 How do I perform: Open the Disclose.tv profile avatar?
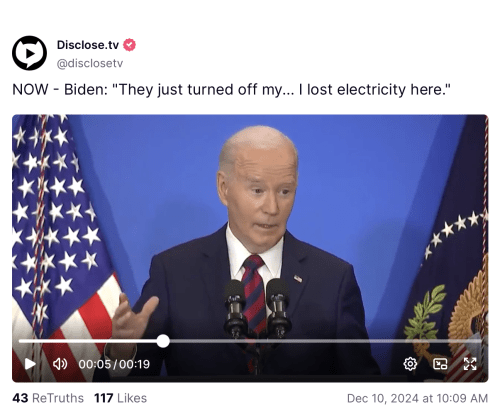[29, 53]
